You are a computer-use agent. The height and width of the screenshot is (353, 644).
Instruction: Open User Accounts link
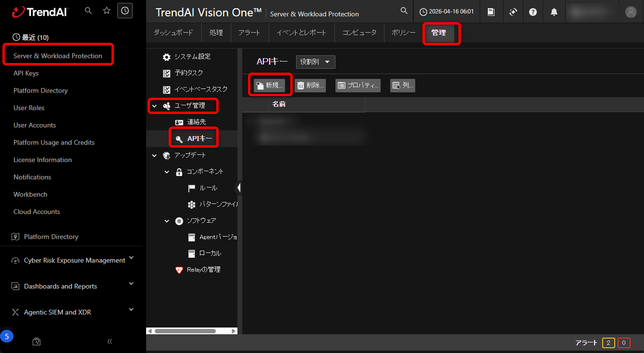click(x=35, y=125)
